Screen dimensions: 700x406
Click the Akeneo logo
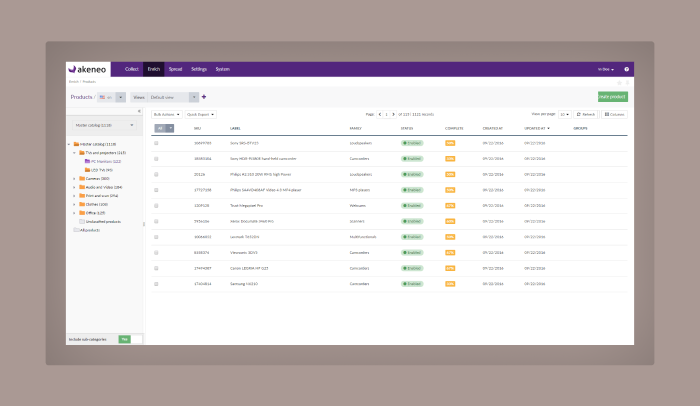tap(87, 69)
